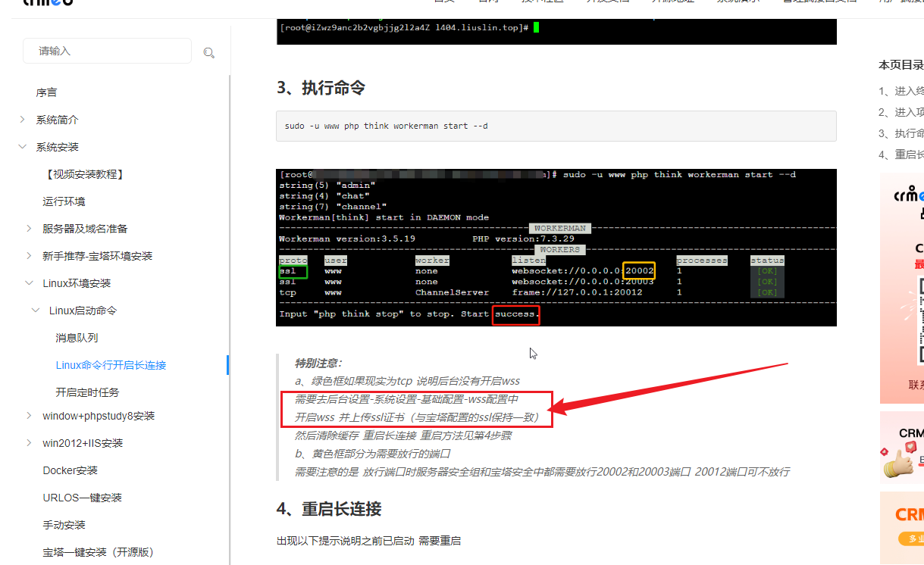
Task: Click the search magnifier icon in sidebar
Action: point(209,52)
